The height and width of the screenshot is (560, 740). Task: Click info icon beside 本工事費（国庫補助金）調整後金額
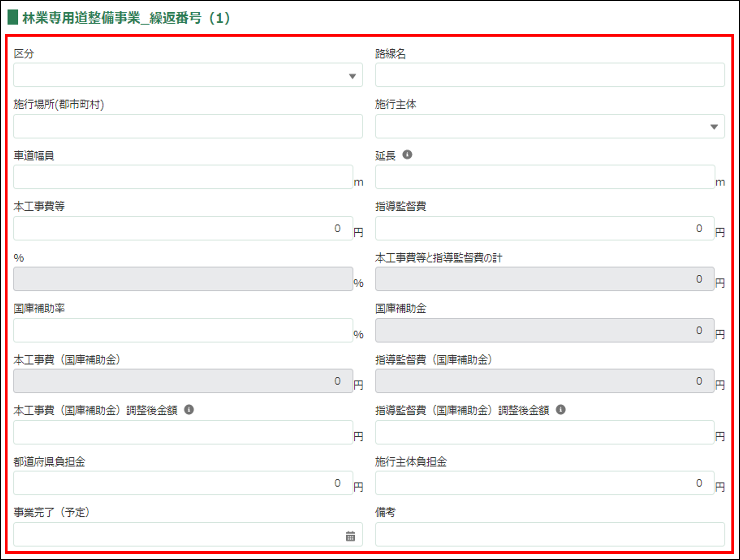(189, 409)
